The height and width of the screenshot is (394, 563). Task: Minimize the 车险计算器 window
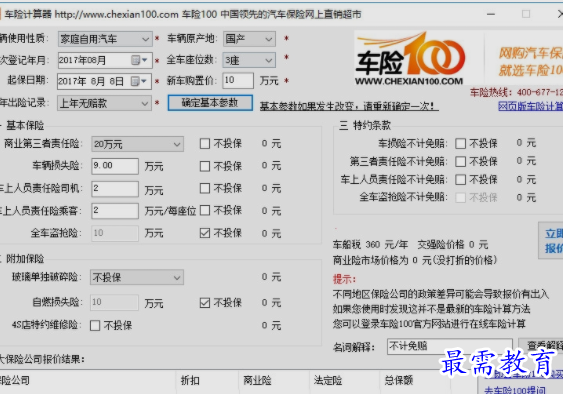coord(491,14)
